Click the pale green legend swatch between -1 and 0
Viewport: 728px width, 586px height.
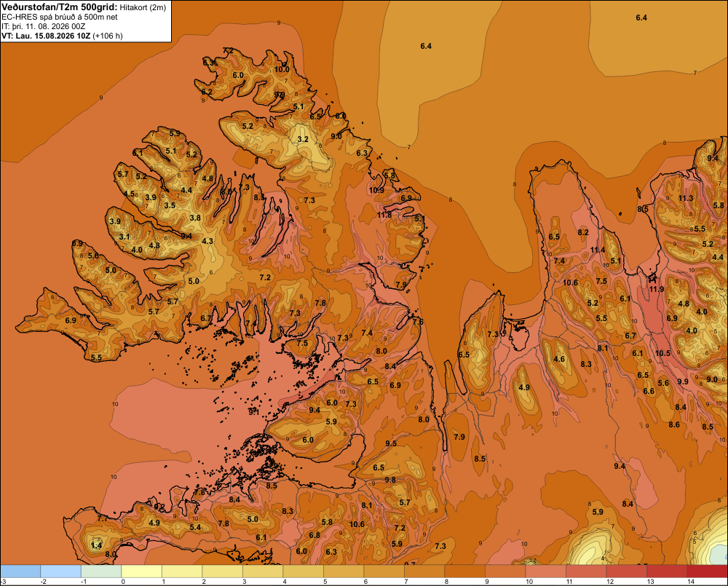pos(101,571)
